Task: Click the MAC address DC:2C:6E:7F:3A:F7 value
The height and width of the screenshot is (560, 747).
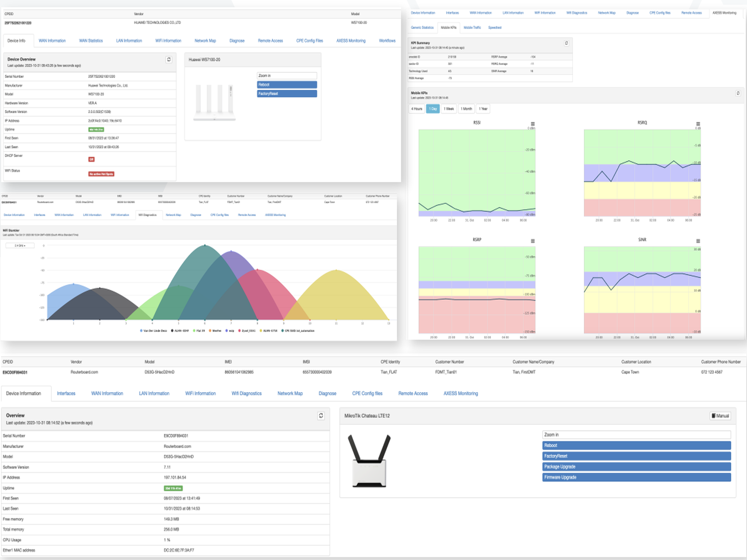Action: (x=179, y=551)
